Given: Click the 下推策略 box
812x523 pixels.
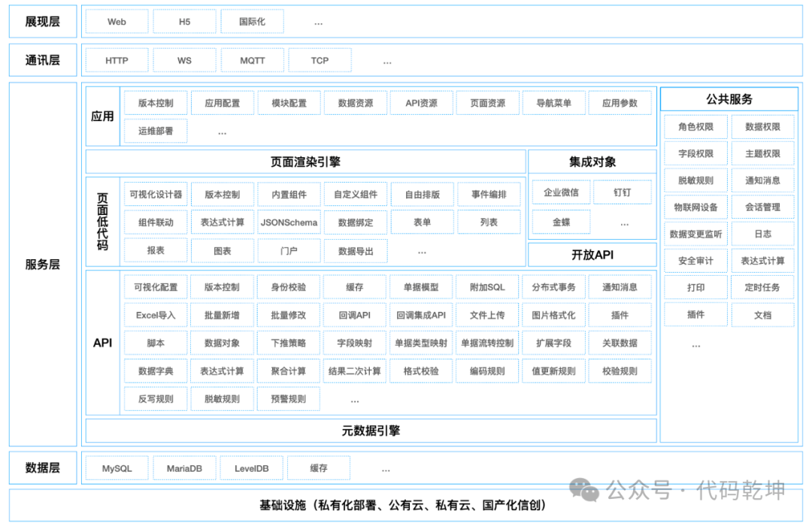Looking at the screenshot, I should click(289, 343).
